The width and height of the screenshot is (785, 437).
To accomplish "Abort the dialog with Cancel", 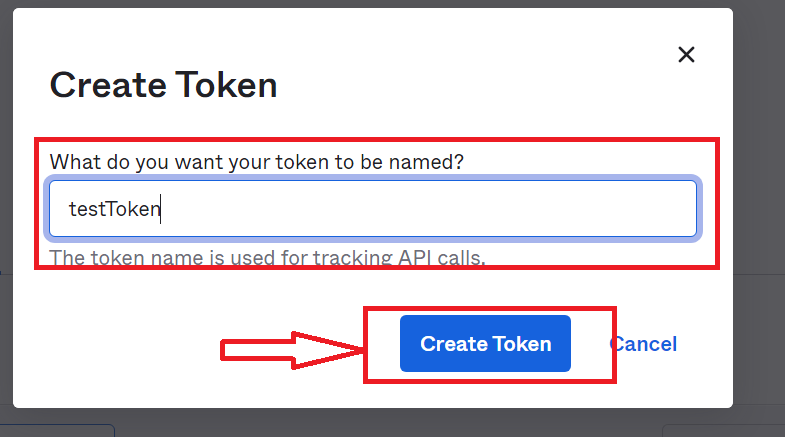I will click(x=644, y=344).
